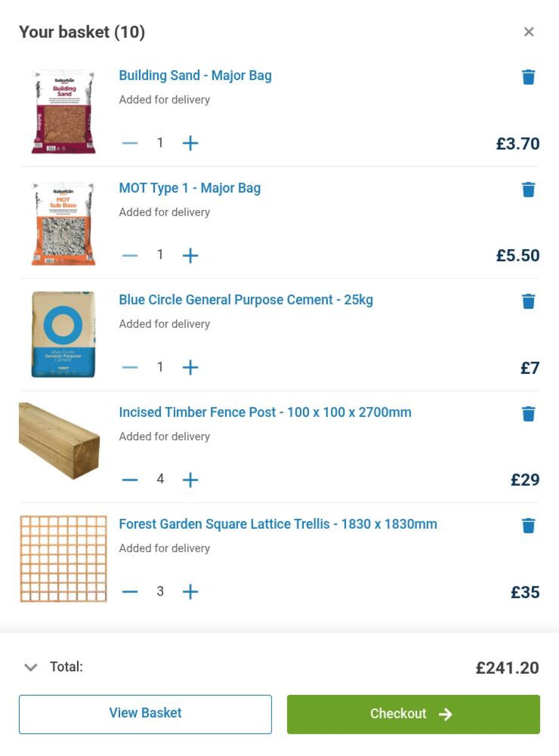Trash the Blue Circle Cement item
Screen dimensions: 559x756
[x=528, y=301]
